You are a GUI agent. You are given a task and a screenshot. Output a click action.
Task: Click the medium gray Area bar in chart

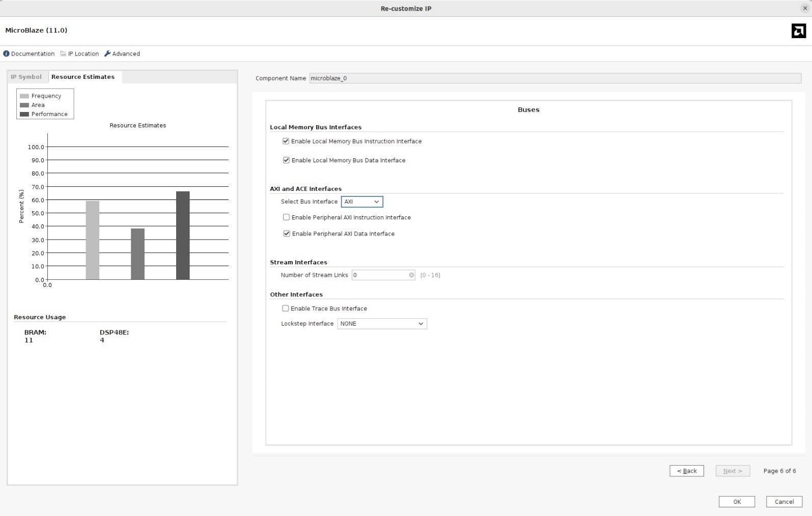click(x=137, y=254)
